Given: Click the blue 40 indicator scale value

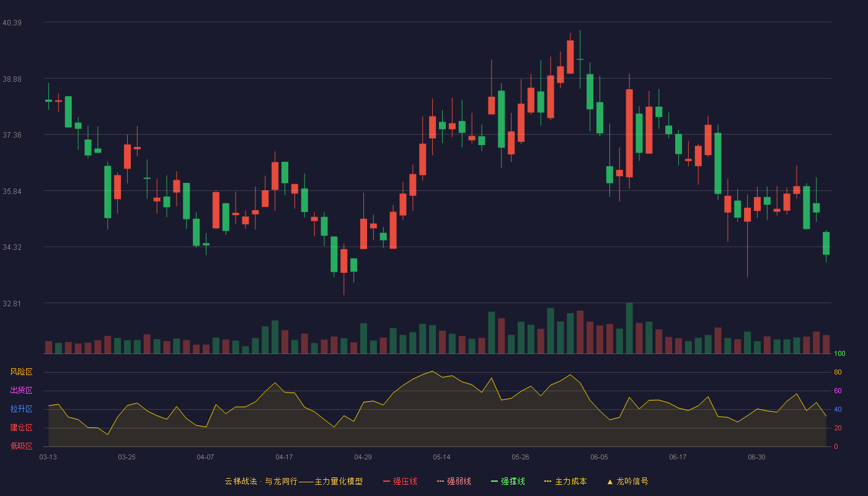Looking at the screenshot, I should pos(838,409).
